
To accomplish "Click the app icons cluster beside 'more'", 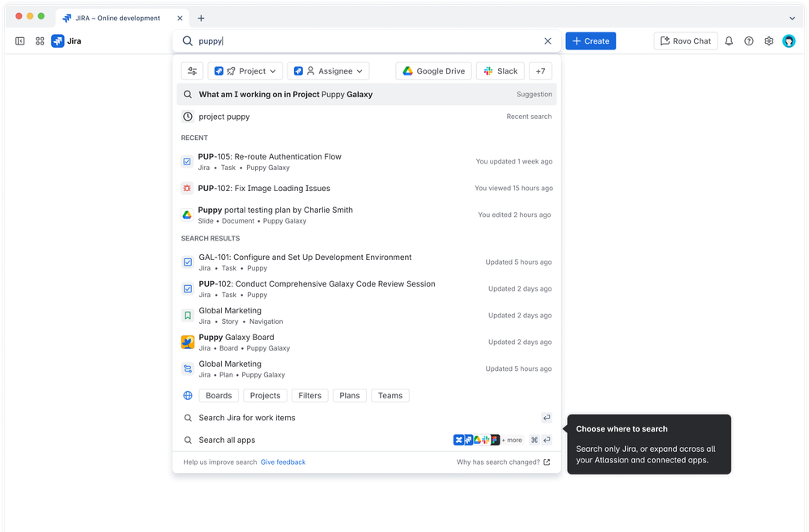I will pos(477,440).
